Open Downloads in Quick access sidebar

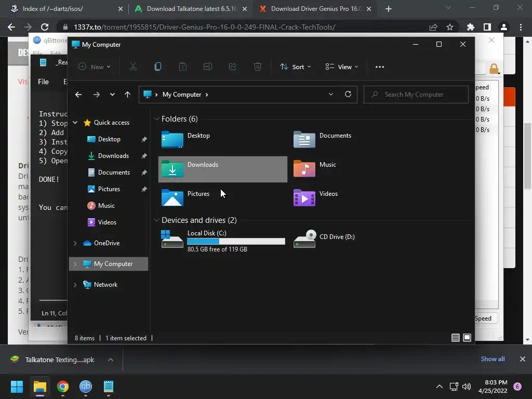[113, 156]
